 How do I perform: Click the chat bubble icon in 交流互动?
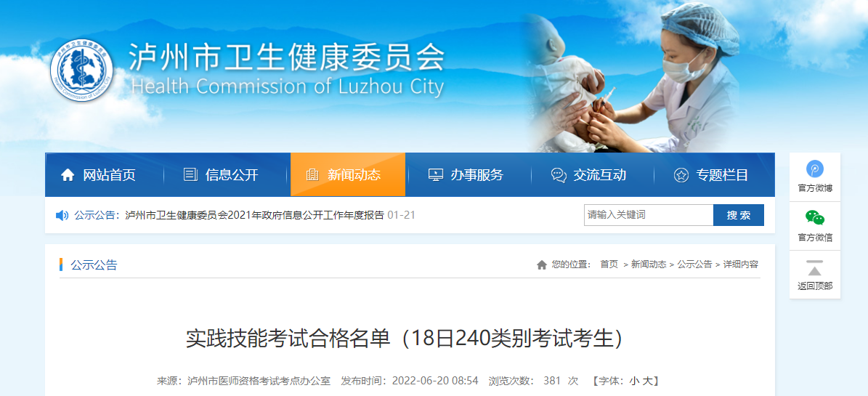[x=559, y=176]
